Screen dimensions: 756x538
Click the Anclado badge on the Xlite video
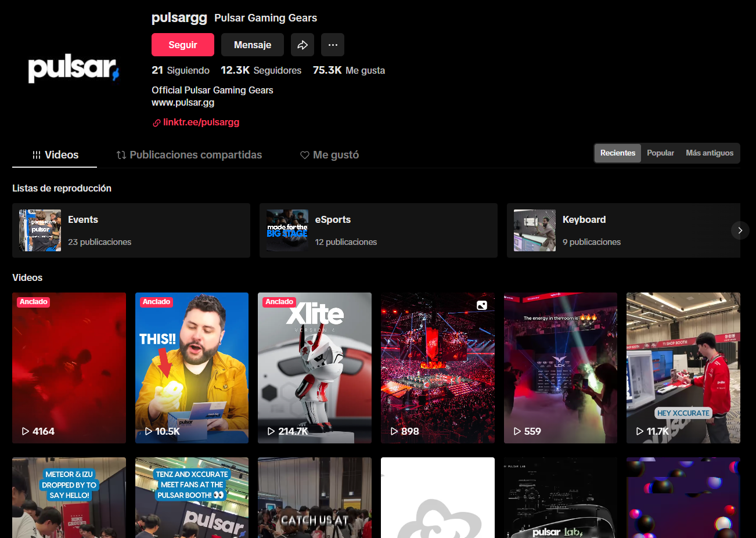pos(279,302)
